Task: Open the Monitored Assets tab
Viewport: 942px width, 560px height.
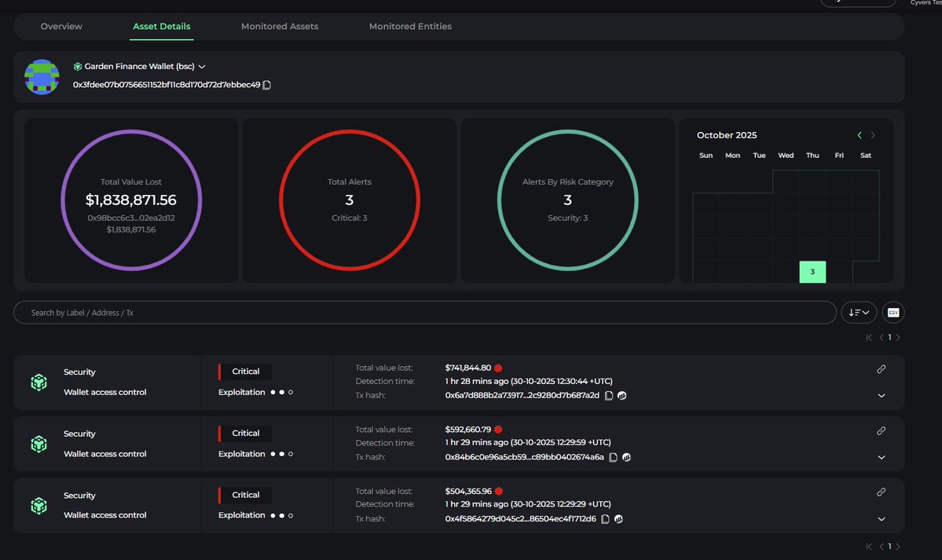Action: 280,27
